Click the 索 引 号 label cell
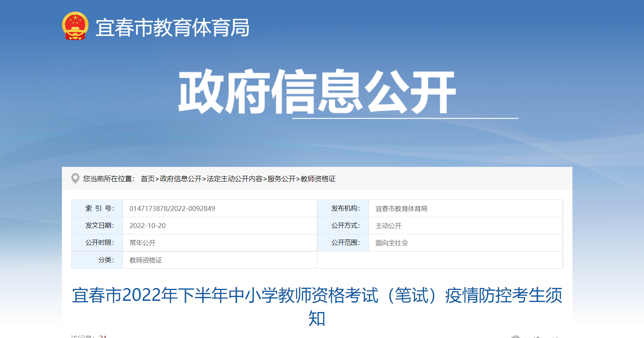The width and height of the screenshot is (644, 338). (97, 208)
